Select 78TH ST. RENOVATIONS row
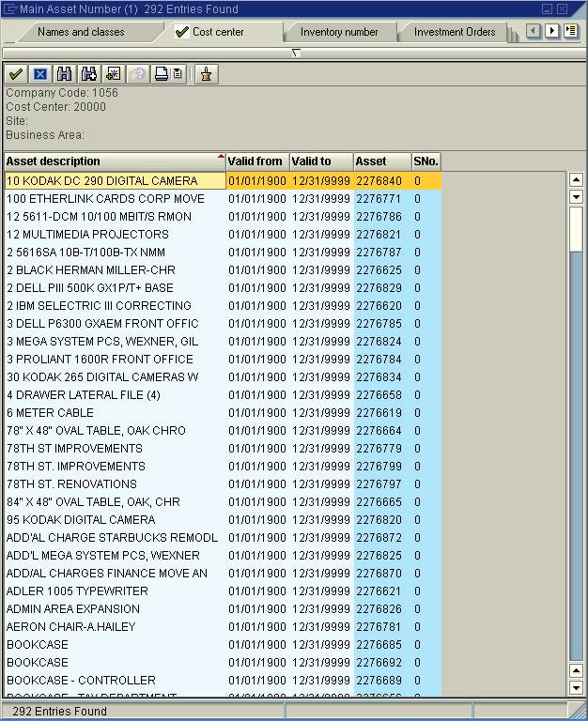 [224, 484]
